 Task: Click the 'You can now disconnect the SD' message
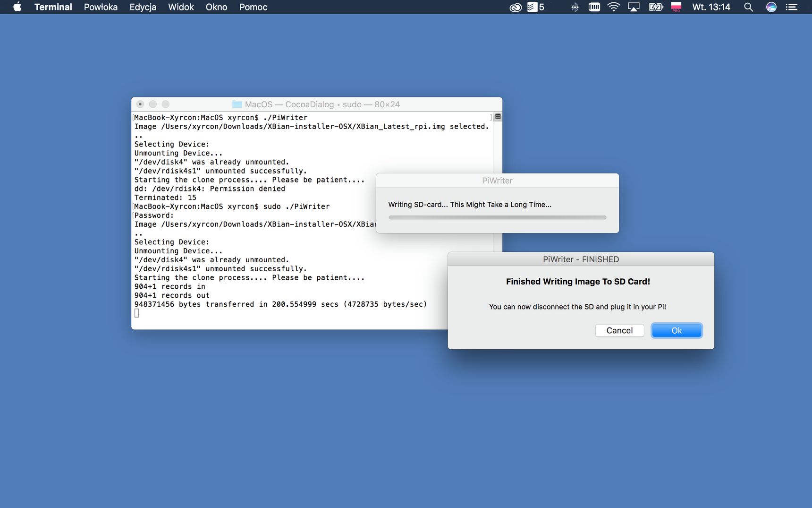tap(577, 307)
